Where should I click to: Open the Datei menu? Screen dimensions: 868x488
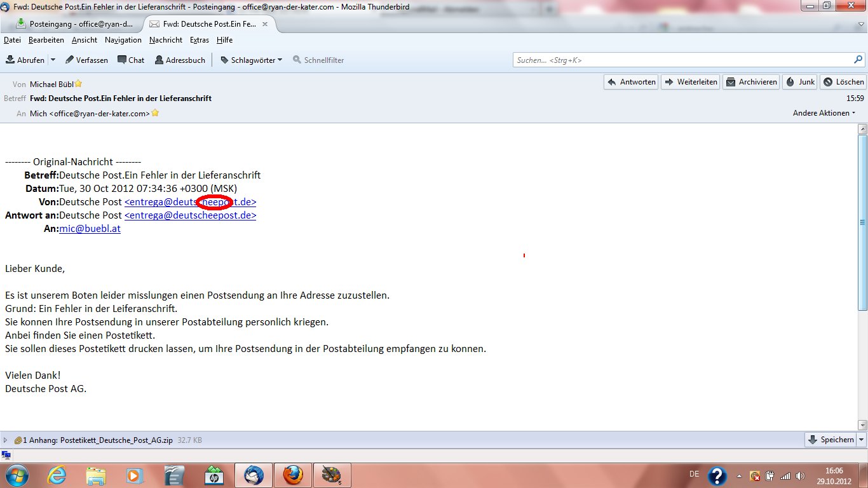[13, 39]
